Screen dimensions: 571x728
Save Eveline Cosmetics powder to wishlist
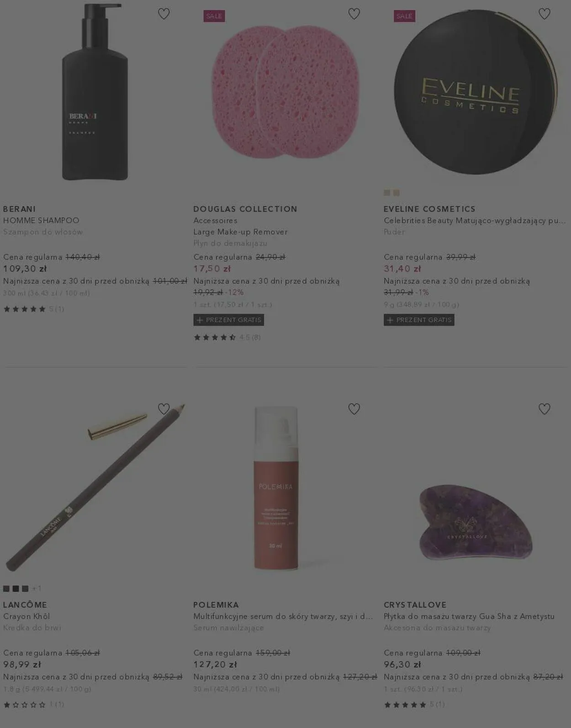tap(544, 14)
